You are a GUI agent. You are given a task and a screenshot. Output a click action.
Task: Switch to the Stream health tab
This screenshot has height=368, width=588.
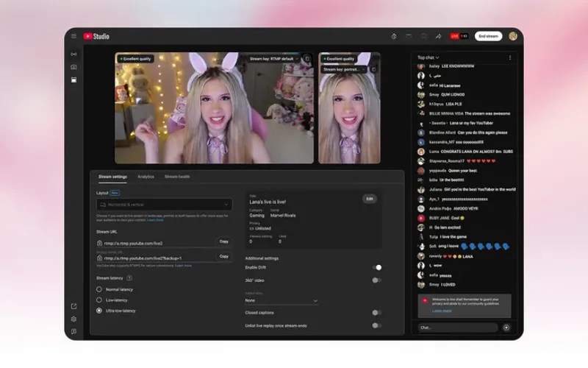tap(176, 177)
